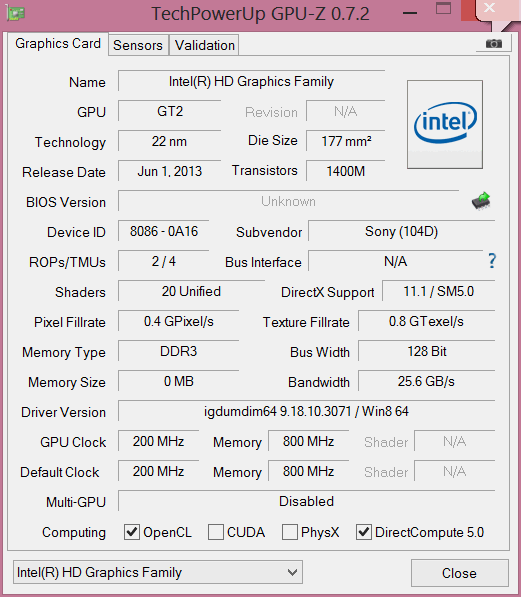
Task: Click the Bus Interface question mark
Action: (492, 261)
